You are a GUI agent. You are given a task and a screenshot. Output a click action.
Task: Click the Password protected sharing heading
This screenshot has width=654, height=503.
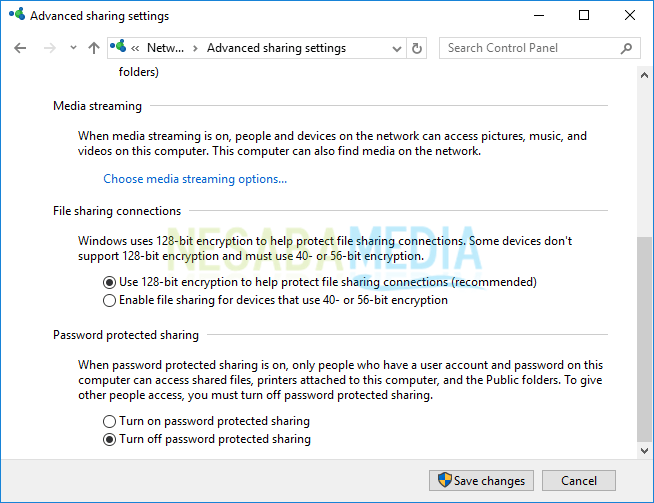click(126, 335)
